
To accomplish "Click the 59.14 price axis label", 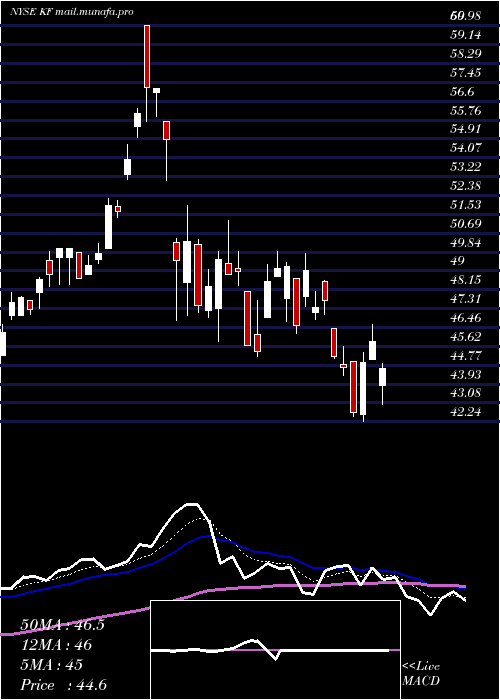I will 466,35.
